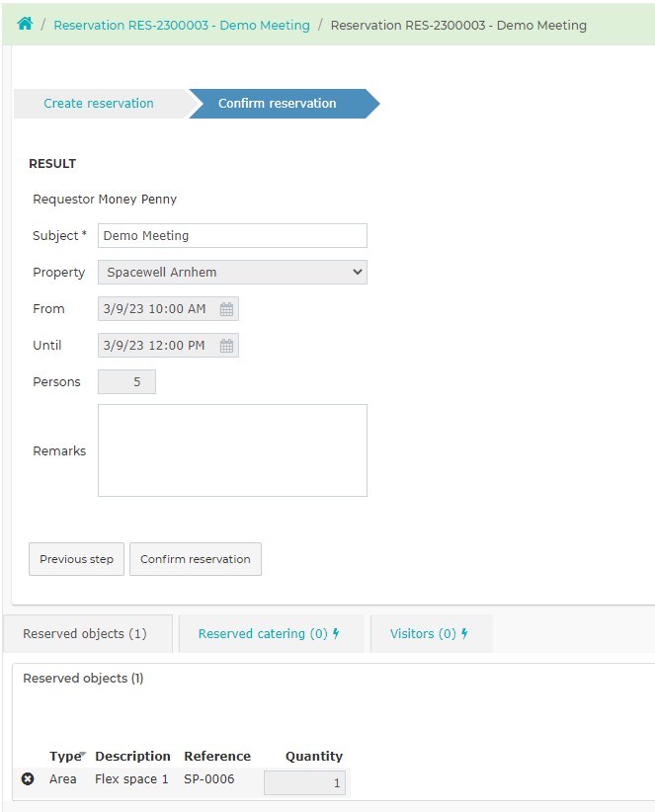Remove Flex space 1 reserved object
Image resolution: width=655 pixels, height=812 pixels.
(28, 778)
